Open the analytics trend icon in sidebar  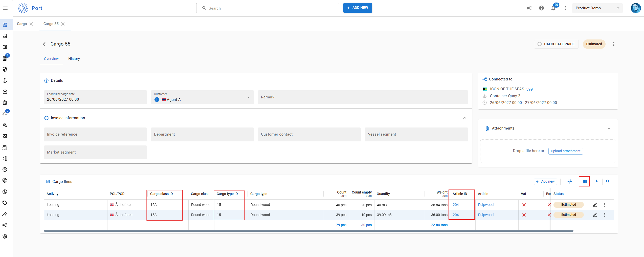click(5, 214)
